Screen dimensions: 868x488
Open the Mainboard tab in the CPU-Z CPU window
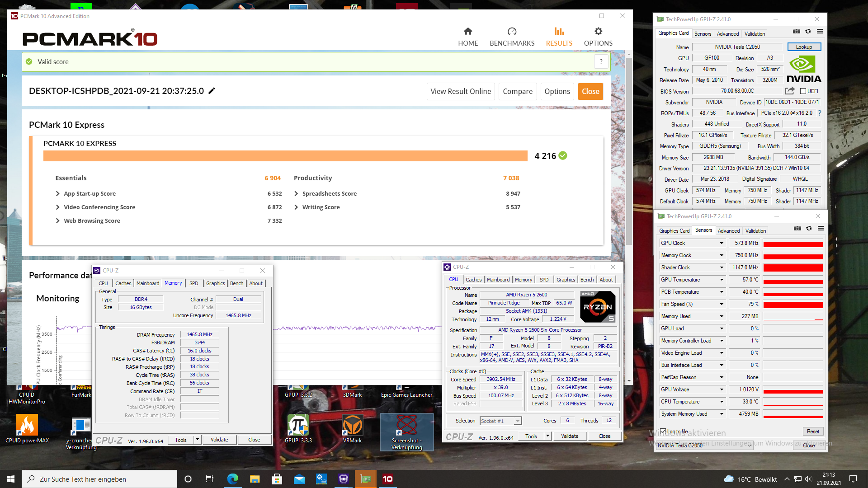point(498,280)
